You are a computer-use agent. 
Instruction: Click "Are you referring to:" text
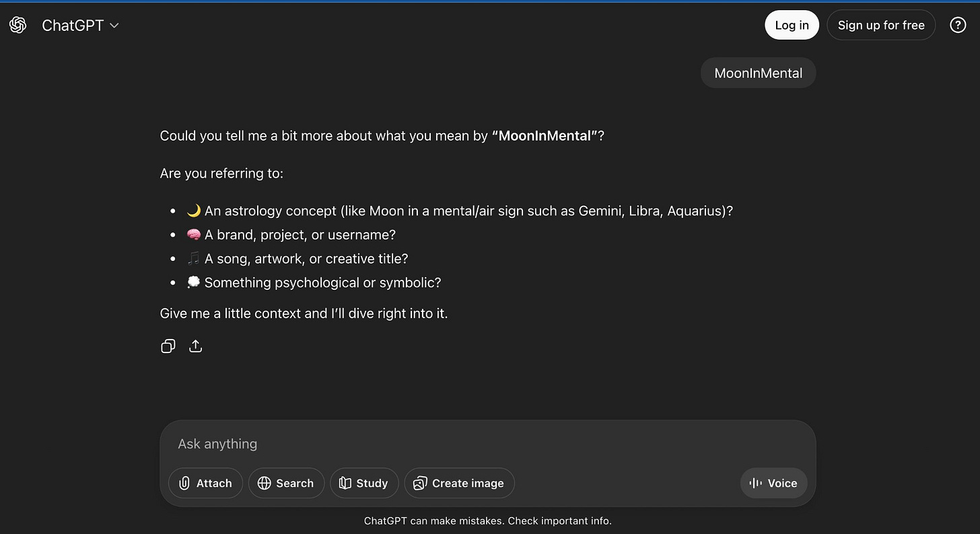pos(221,174)
